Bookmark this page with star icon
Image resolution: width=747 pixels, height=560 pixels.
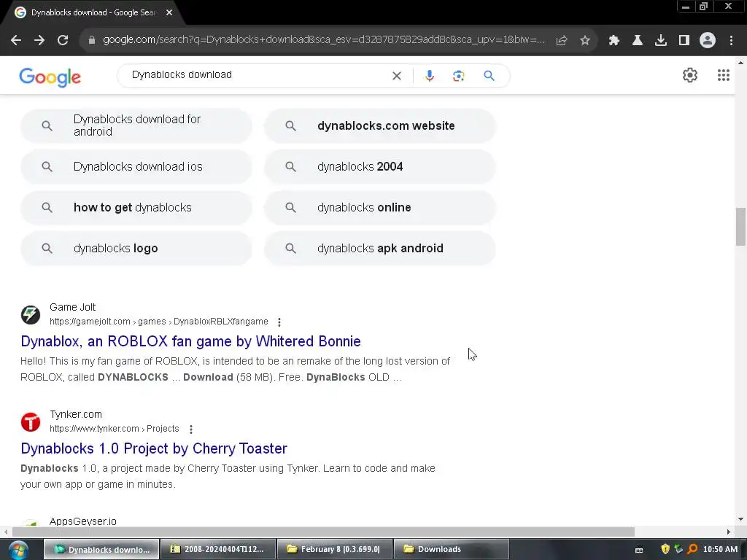(x=585, y=41)
